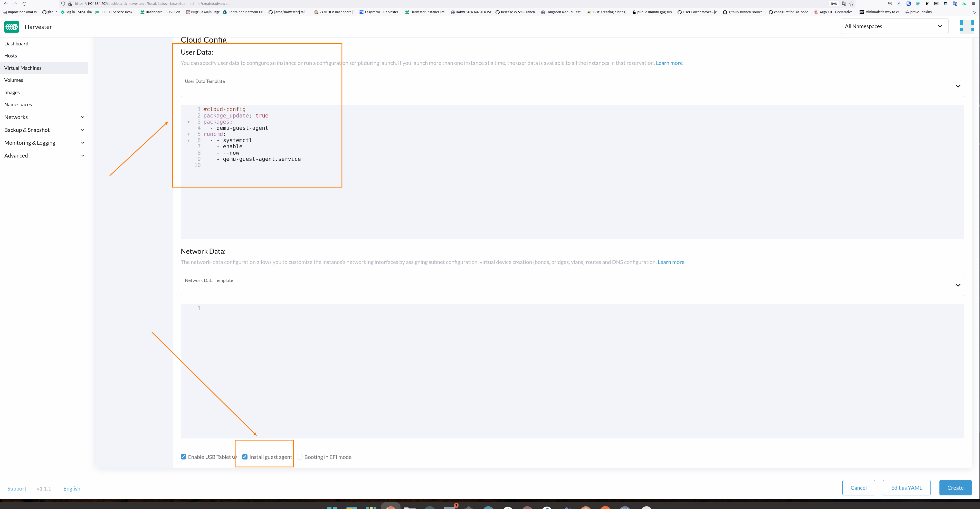Click the Harvester logo in the top left
This screenshot has height=509, width=980.
coord(11,27)
